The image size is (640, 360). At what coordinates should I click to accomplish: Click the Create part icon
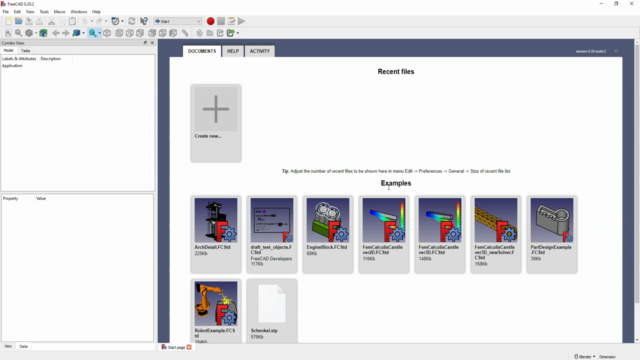tap(199, 33)
